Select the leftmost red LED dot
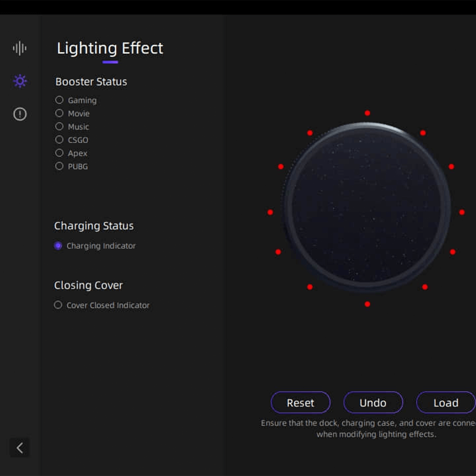Image resolution: width=476 pixels, height=476 pixels. (270, 212)
